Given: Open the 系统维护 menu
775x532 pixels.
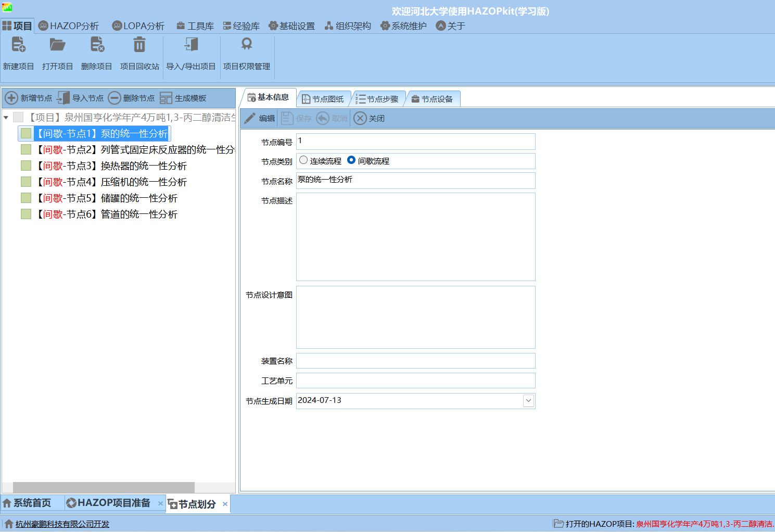Looking at the screenshot, I should click(x=403, y=26).
